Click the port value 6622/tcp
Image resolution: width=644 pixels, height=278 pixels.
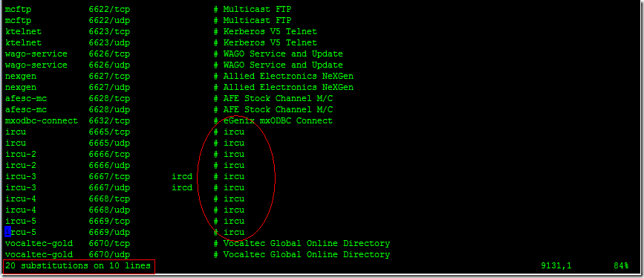click(x=109, y=9)
